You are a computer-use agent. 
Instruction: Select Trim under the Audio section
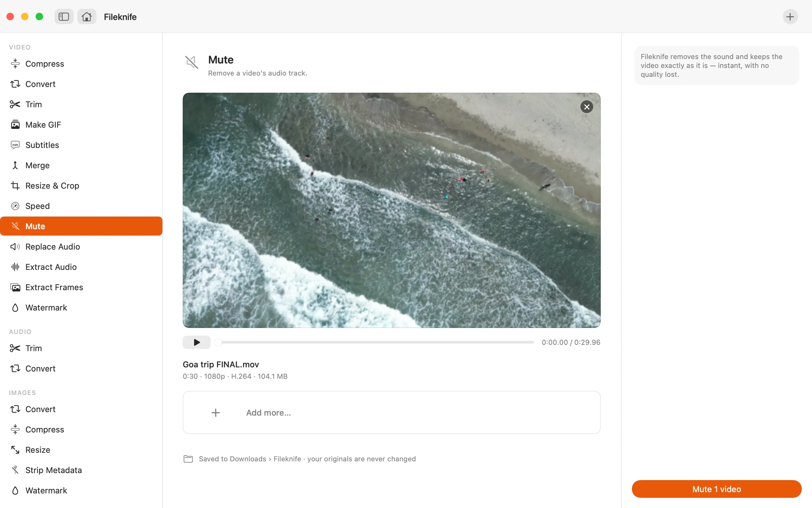click(81, 348)
